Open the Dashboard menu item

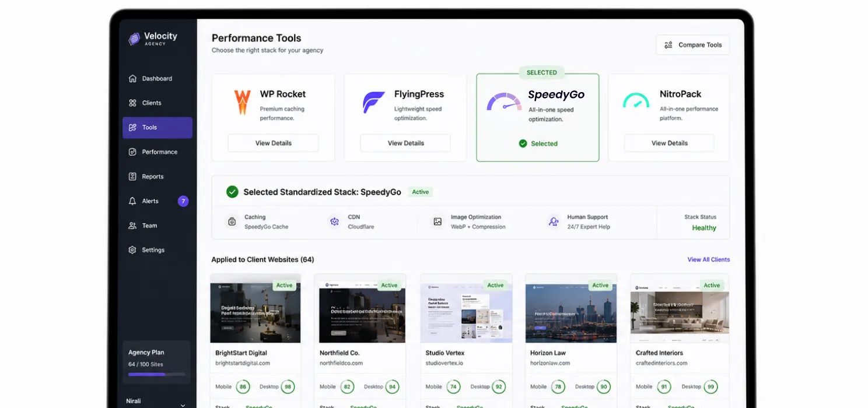[x=157, y=79]
